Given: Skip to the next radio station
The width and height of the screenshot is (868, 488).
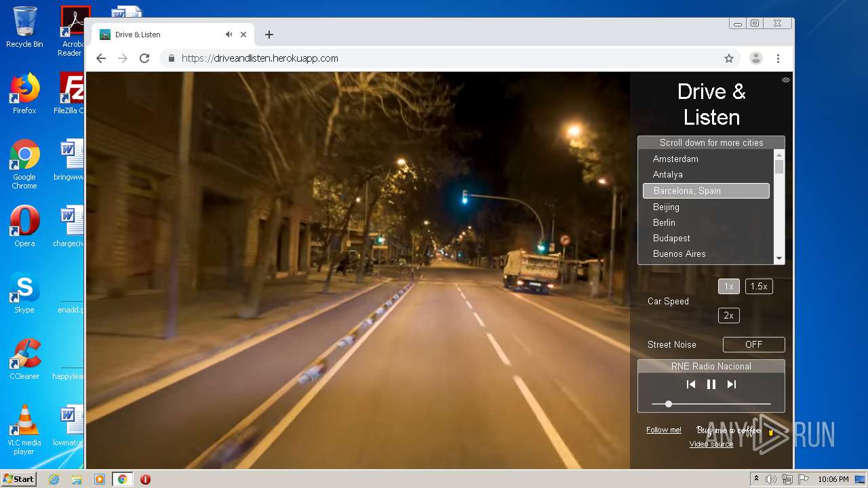Looking at the screenshot, I should click(732, 384).
